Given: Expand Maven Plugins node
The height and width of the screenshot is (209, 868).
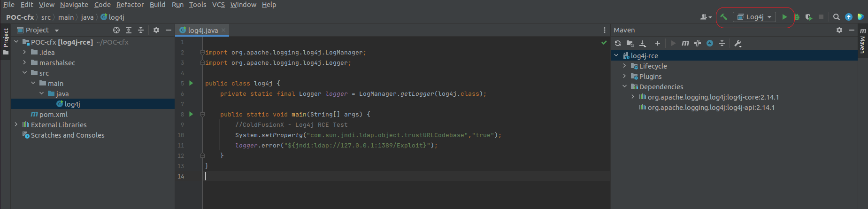Looking at the screenshot, I should click(x=625, y=76).
